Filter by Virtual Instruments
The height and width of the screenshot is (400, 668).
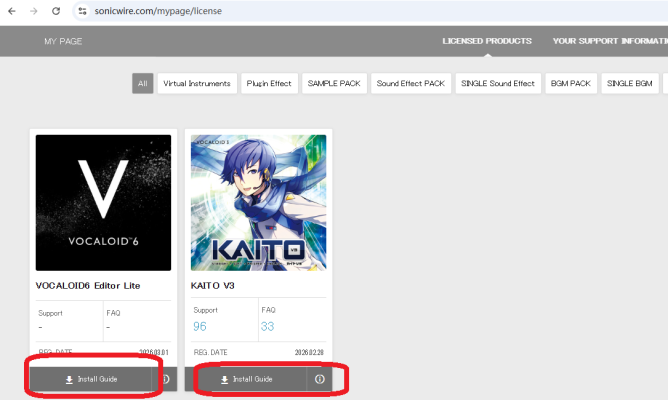pyautogui.click(x=196, y=83)
